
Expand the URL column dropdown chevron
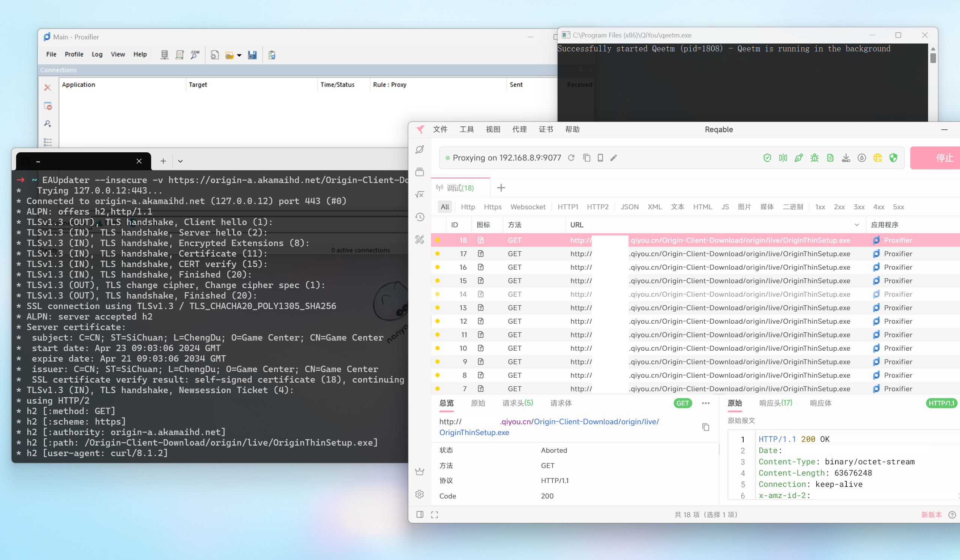click(x=857, y=225)
